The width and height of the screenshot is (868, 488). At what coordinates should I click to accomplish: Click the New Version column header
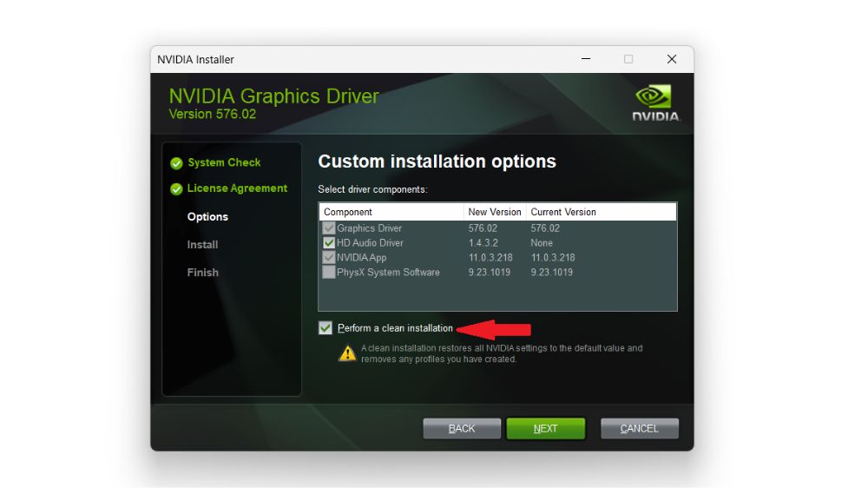(x=495, y=212)
